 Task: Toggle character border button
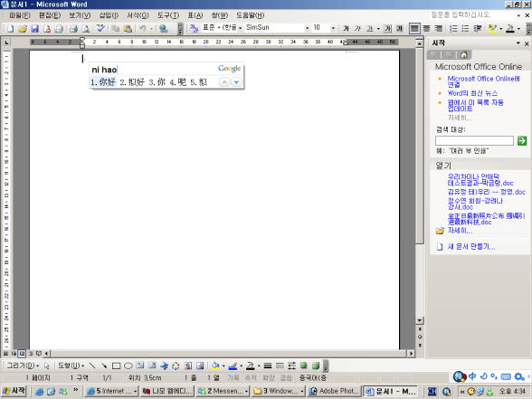(388, 29)
